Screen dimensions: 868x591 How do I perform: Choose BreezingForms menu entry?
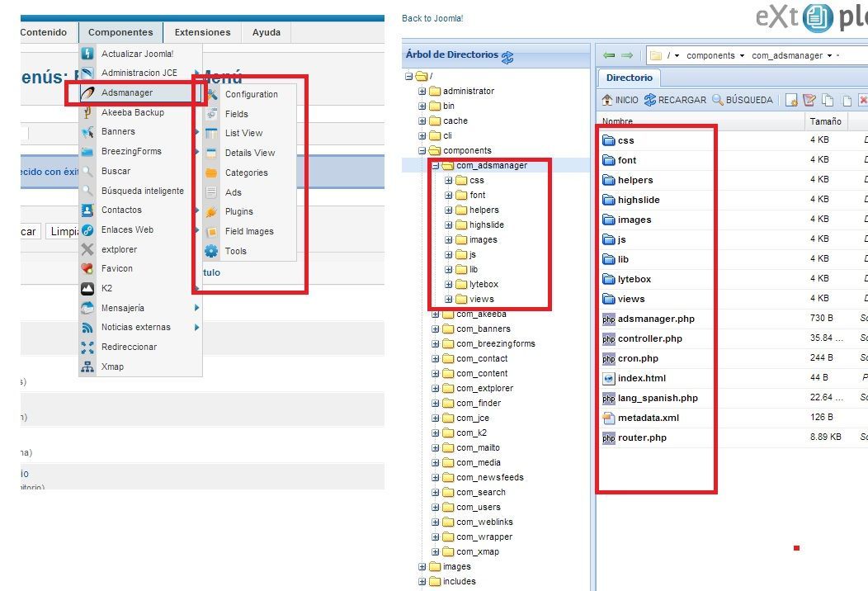tap(131, 151)
